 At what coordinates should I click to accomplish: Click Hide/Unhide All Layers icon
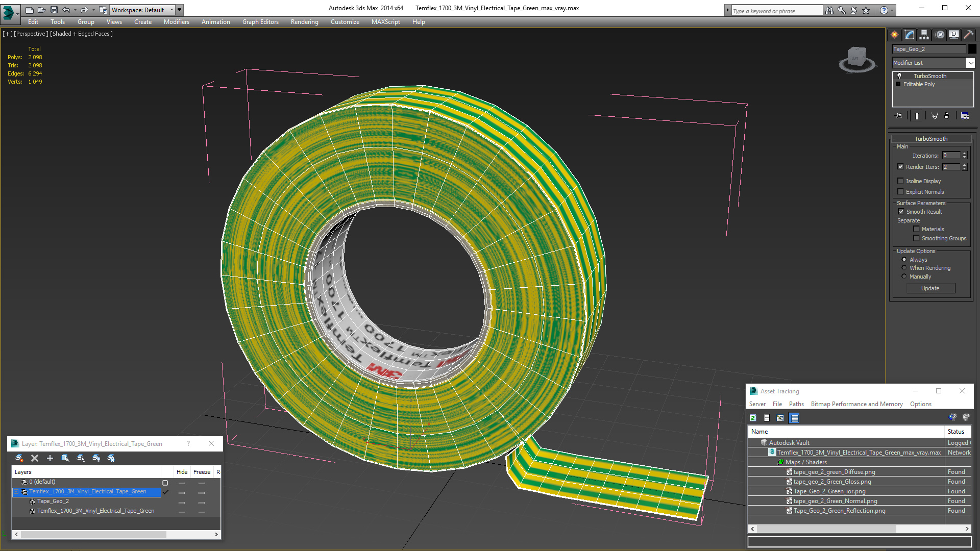[96, 458]
